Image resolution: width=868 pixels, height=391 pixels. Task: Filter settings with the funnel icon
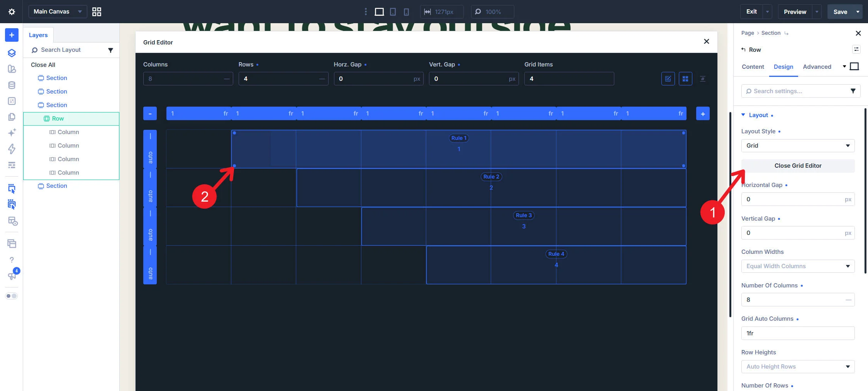853,91
